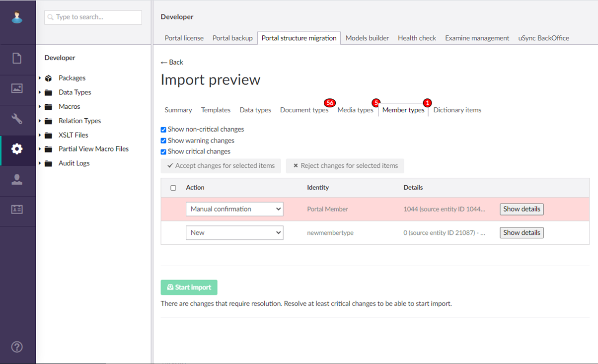Open the Content section document icon

(x=17, y=59)
